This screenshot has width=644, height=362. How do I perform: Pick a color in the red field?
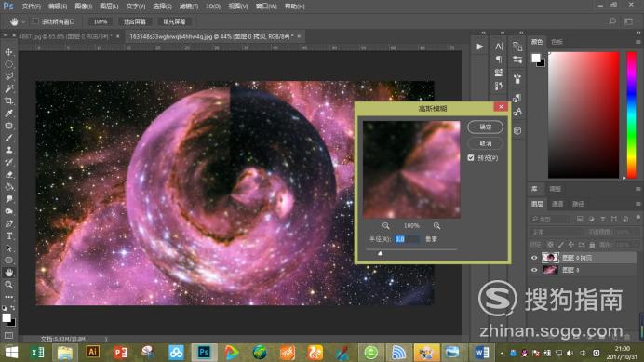(584, 115)
